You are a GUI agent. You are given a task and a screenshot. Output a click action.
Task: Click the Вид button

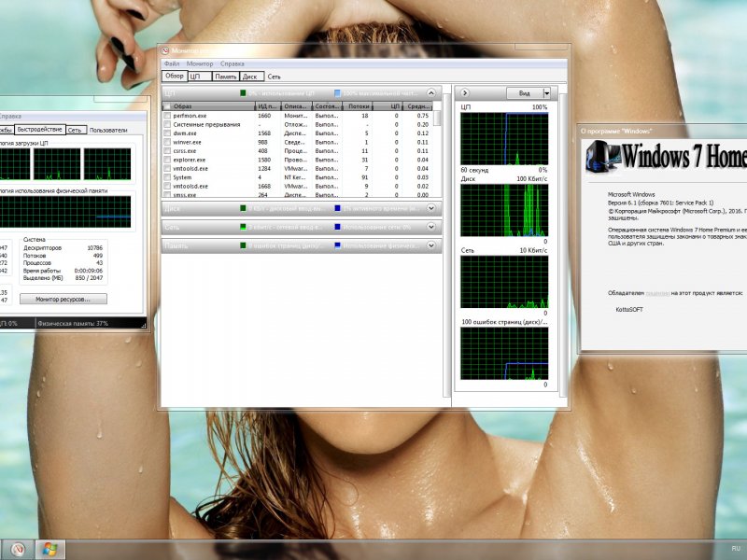(x=524, y=93)
